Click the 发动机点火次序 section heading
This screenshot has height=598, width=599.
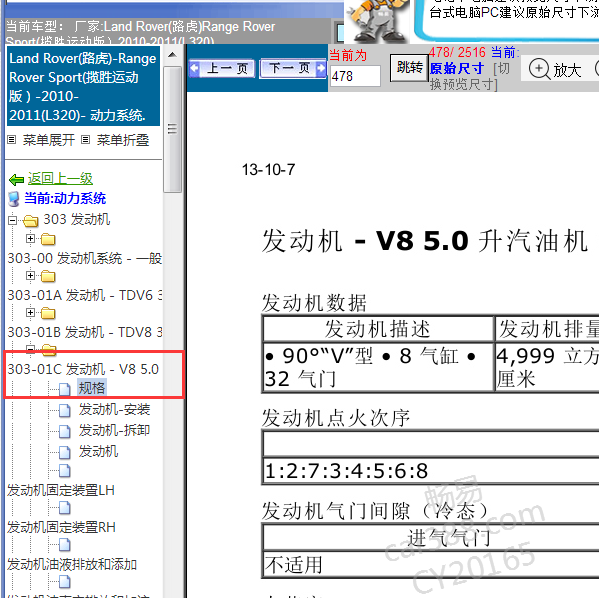(x=336, y=418)
